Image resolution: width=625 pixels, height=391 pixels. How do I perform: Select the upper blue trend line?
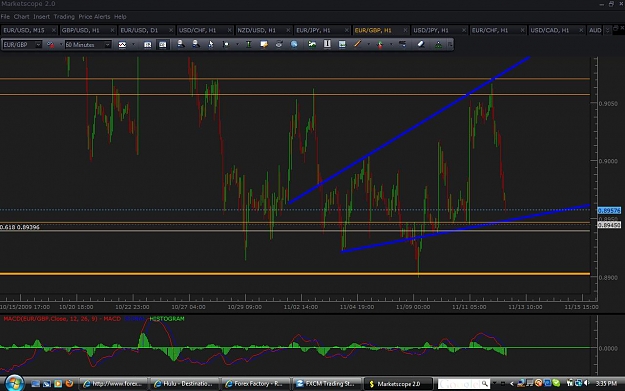pos(409,130)
